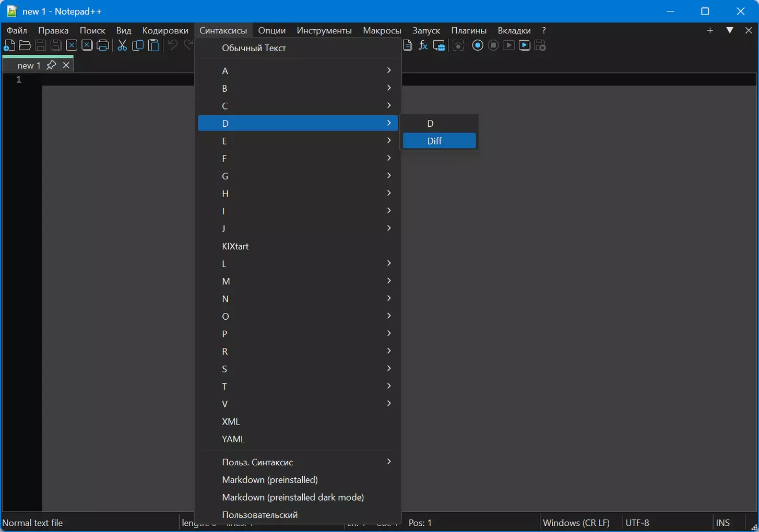759x532 pixels.
Task: Pick the D language entry above Diff
Action: point(439,124)
